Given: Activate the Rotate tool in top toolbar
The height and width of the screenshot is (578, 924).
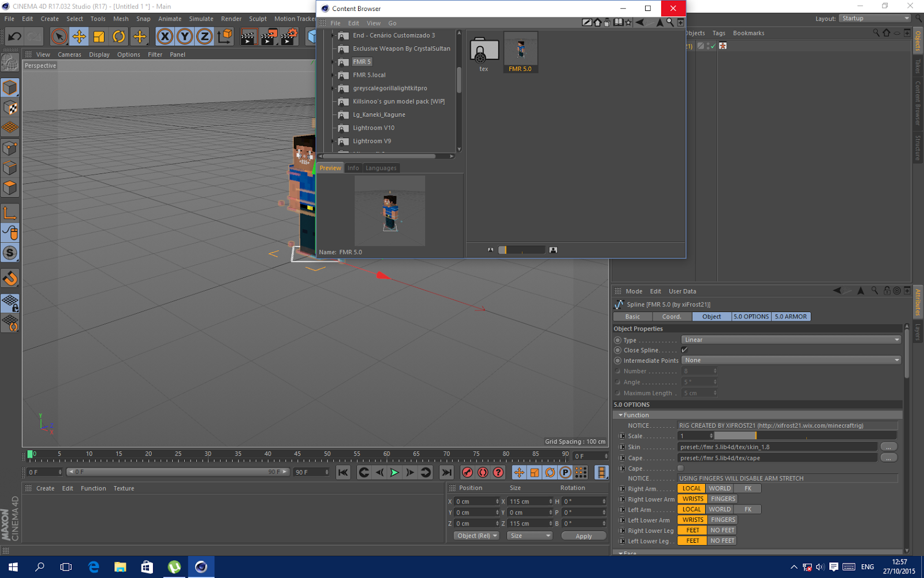Looking at the screenshot, I should (119, 37).
